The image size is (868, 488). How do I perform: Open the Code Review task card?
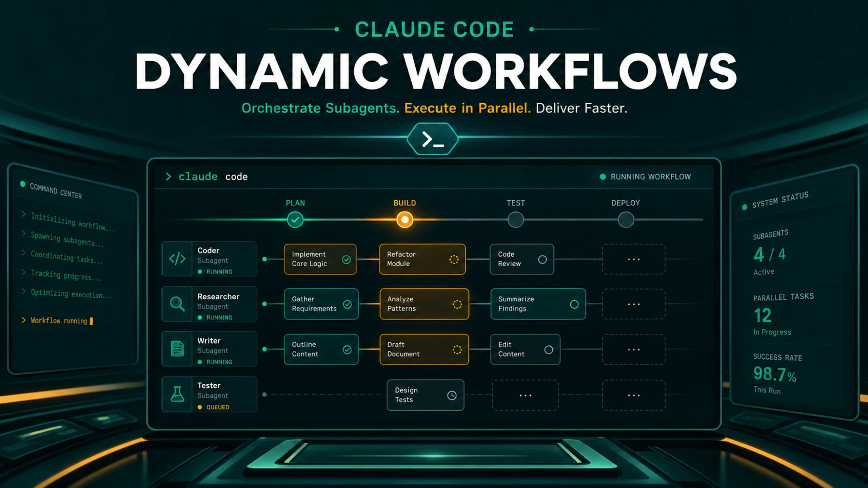click(522, 259)
